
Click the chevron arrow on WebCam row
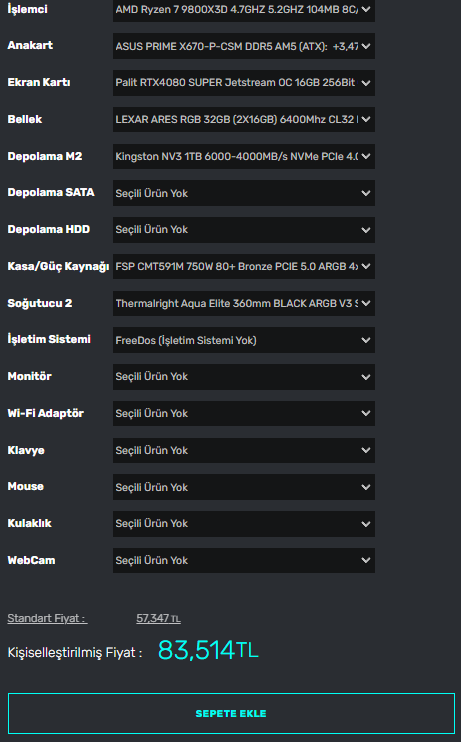(x=365, y=560)
